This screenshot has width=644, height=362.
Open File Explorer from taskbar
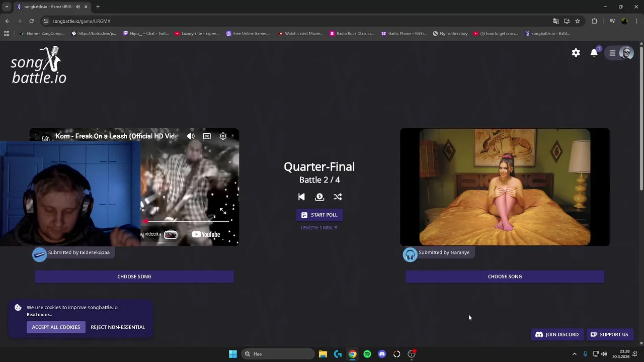(323, 354)
